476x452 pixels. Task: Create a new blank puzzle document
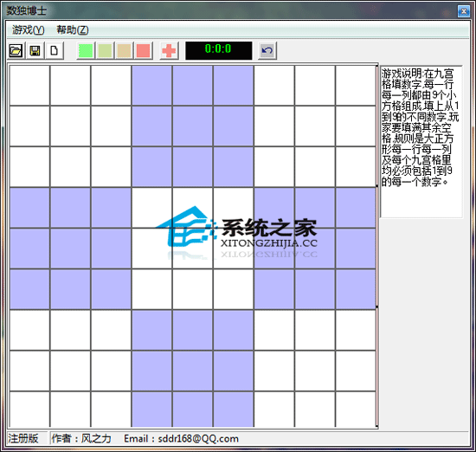pyautogui.click(x=54, y=50)
